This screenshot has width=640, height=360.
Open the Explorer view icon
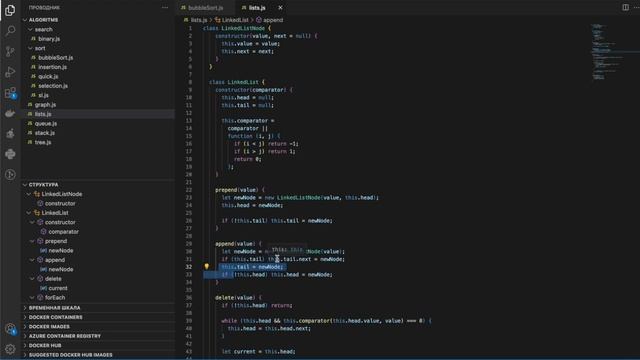pos(10,10)
